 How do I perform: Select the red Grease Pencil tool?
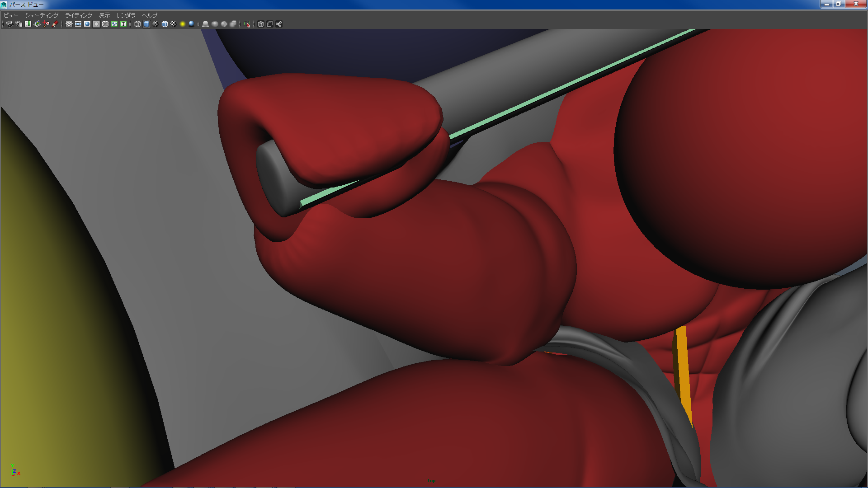pos(55,24)
